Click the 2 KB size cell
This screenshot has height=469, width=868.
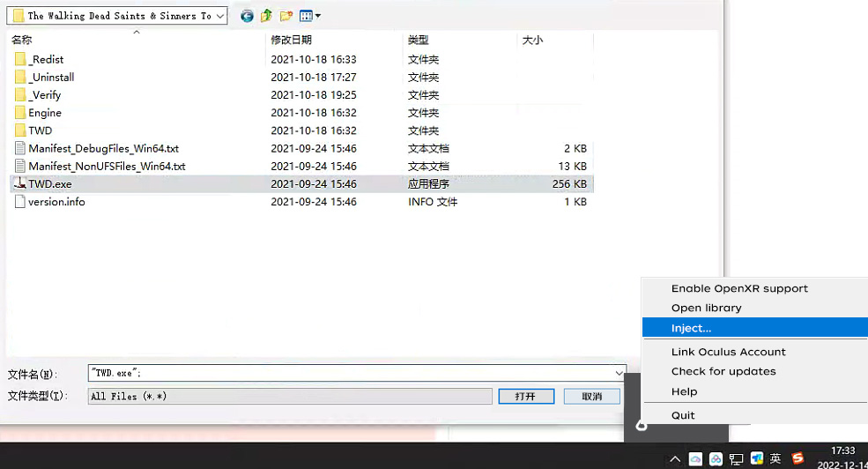click(575, 148)
